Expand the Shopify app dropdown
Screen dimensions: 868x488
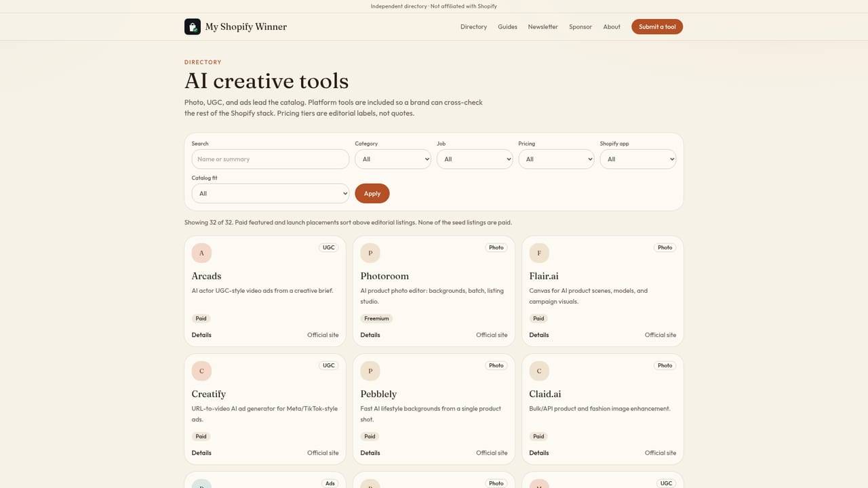638,159
